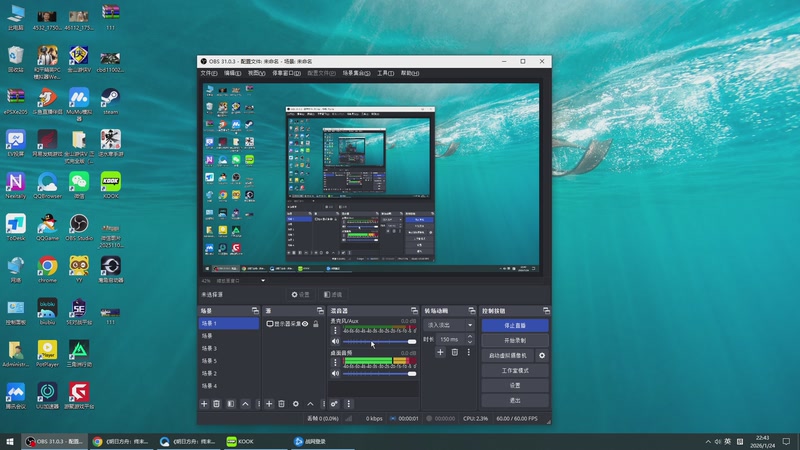Remove selected scene using trash icon
This screenshot has width=800, height=450.
(x=216, y=404)
